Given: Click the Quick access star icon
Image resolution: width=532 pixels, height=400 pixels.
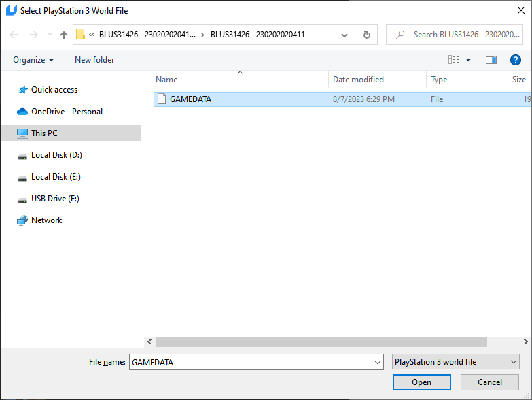Looking at the screenshot, I should [x=22, y=90].
